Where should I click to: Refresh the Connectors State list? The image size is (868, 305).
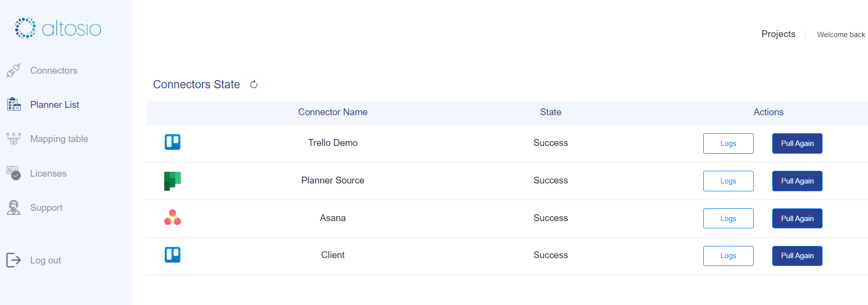click(254, 84)
